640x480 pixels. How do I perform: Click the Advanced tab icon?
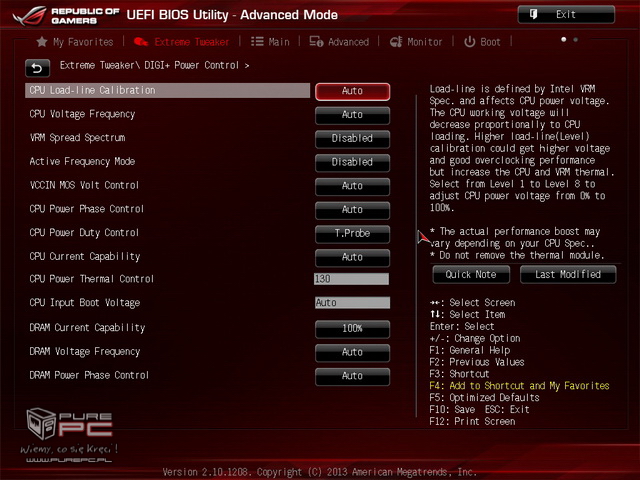(x=316, y=42)
